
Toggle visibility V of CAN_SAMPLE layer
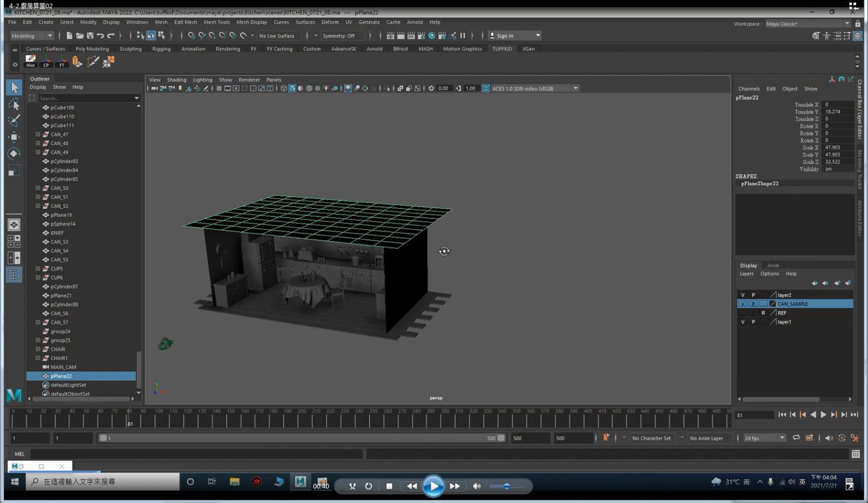pyautogui.click(x=743, y=304)
